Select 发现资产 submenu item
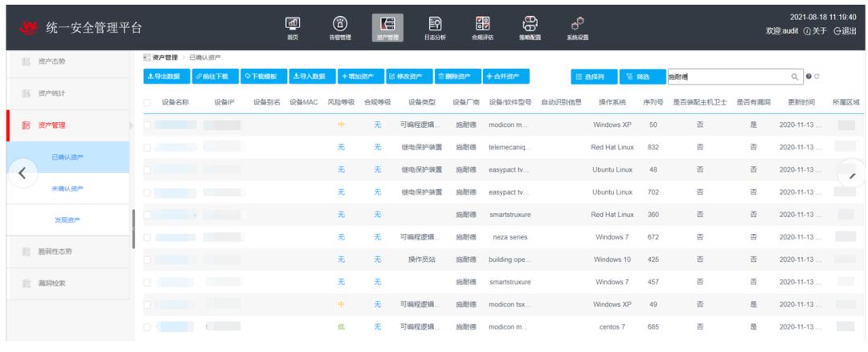This screenshot has width=868, height=352. 68,220
